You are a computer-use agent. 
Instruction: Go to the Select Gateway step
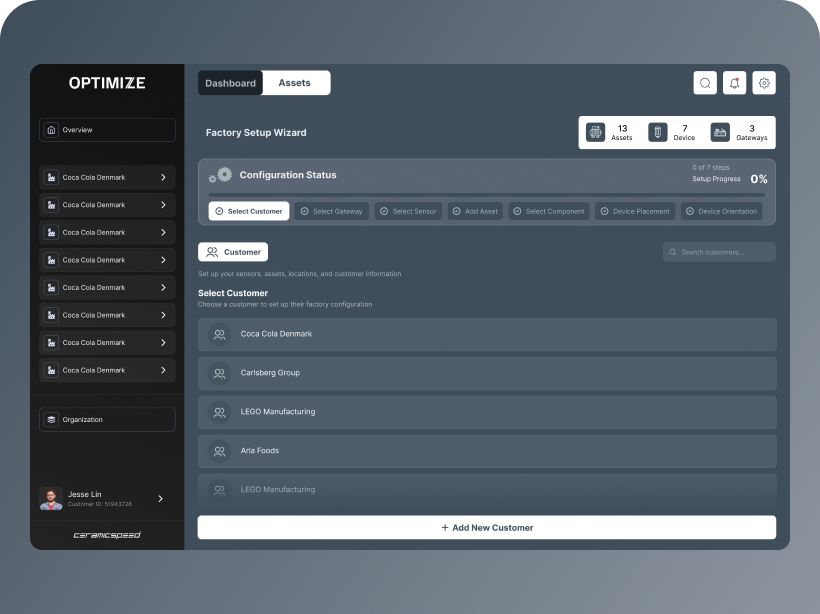[x=332, y=211]
